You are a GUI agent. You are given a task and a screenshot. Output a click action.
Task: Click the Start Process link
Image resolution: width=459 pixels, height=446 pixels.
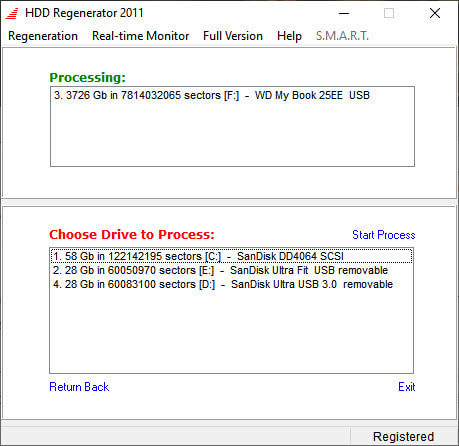383,235
